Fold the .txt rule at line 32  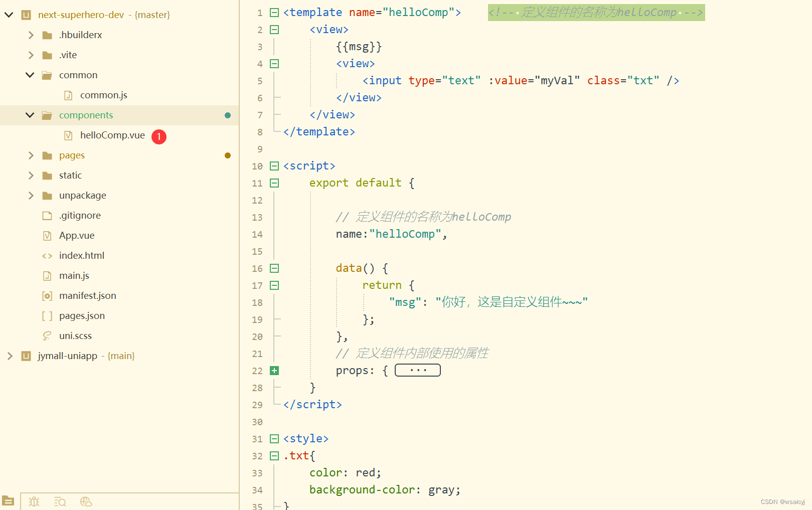click(274, 456)
